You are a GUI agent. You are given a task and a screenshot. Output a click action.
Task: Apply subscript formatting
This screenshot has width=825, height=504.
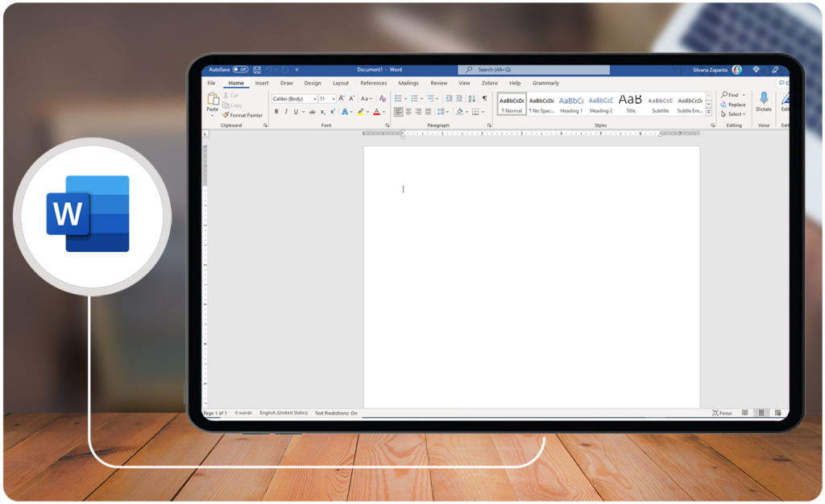click(x=322, y=111)
